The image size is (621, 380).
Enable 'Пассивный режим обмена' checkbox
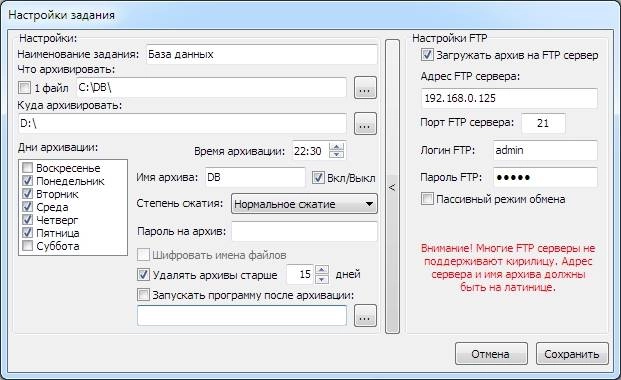[x=427, y=199]
